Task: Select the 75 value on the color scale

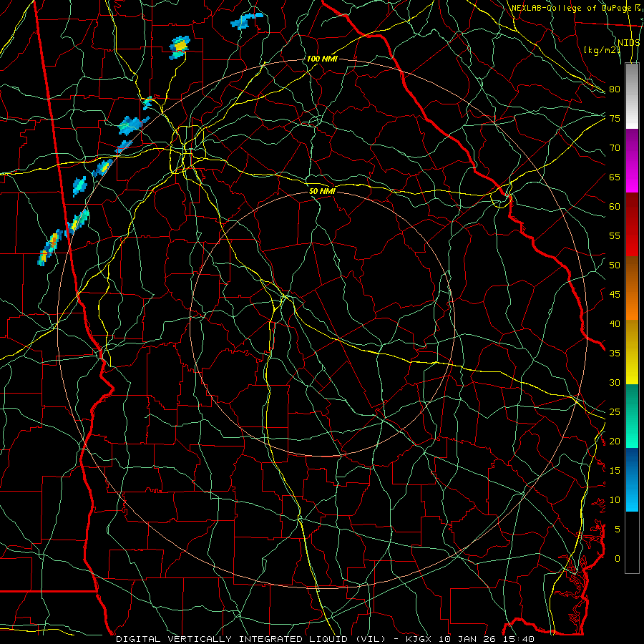Action: click(x=615, y=118)
